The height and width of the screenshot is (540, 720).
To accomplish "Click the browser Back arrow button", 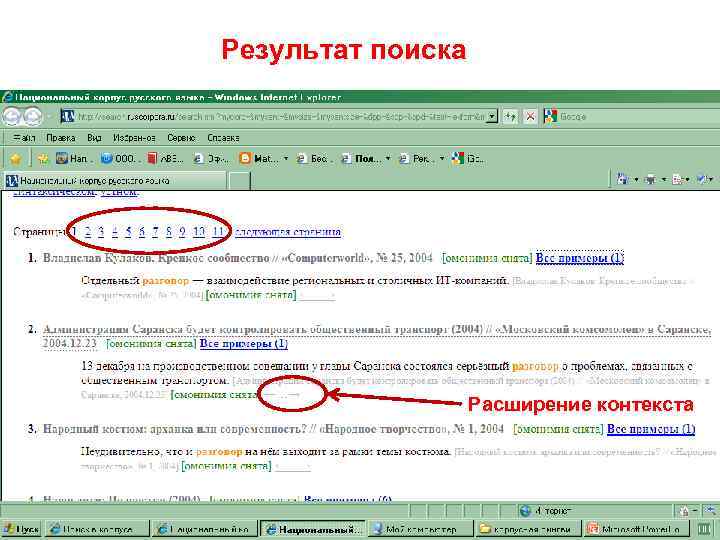I will tap(12, 117).
